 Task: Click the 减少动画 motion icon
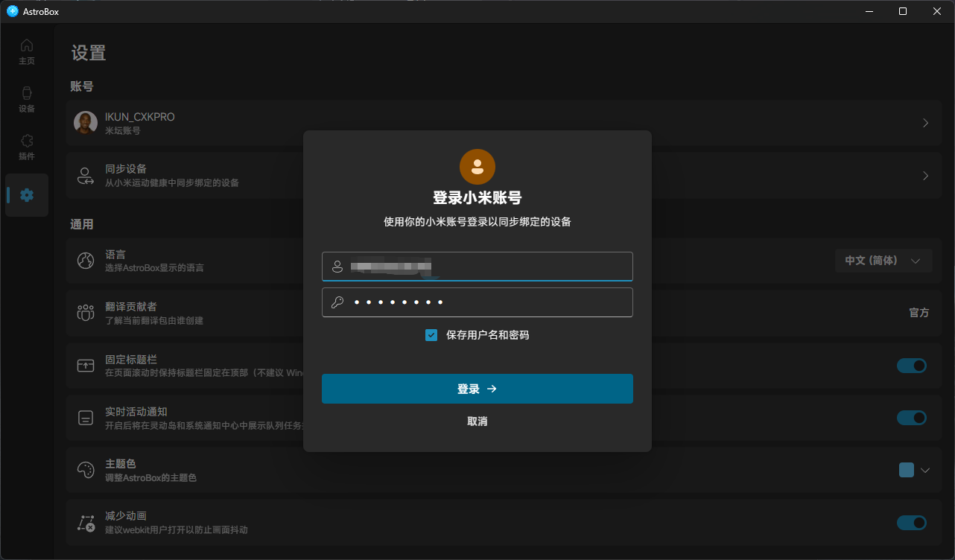pos(86,523)
